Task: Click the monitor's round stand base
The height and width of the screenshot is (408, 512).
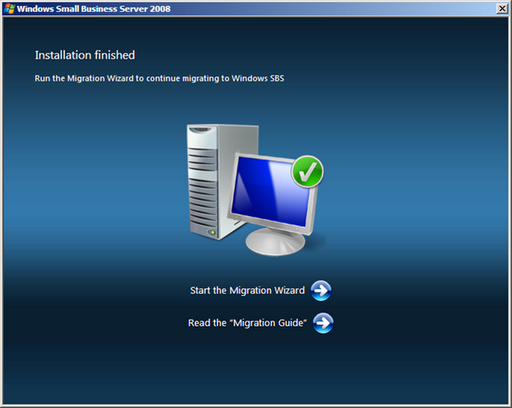Action: pos(275,242)
